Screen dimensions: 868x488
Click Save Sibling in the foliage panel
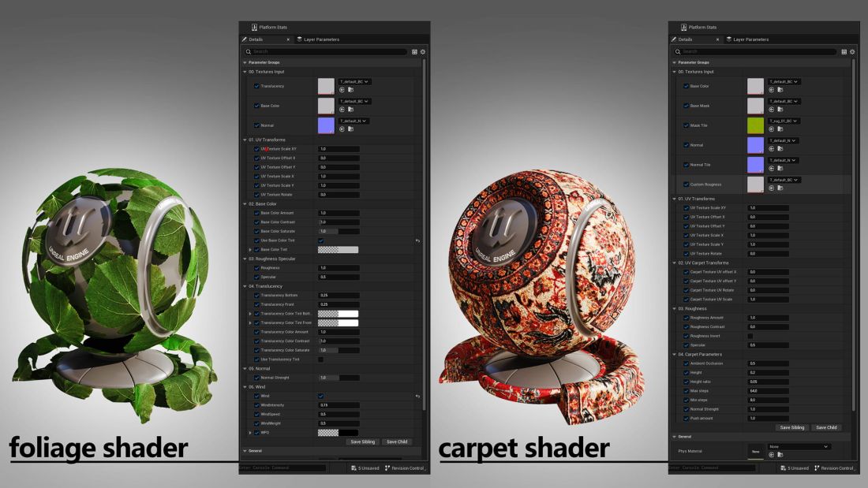click(363, 441)
